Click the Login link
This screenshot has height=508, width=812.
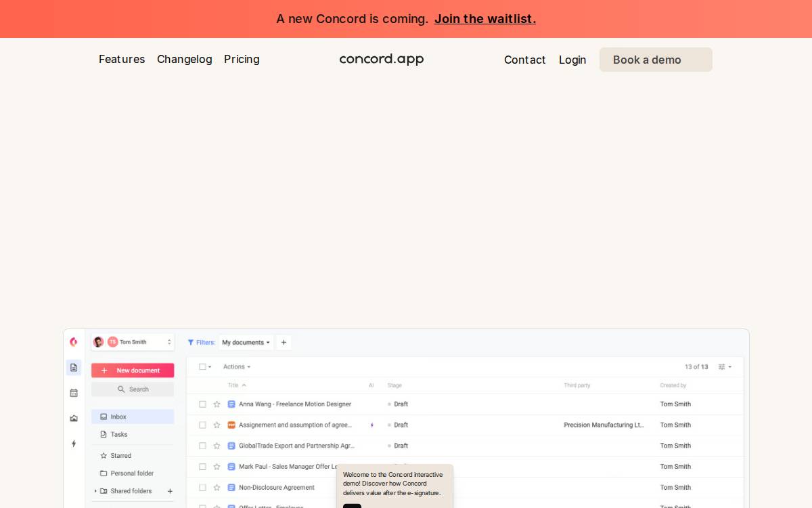tap(572, 60)
